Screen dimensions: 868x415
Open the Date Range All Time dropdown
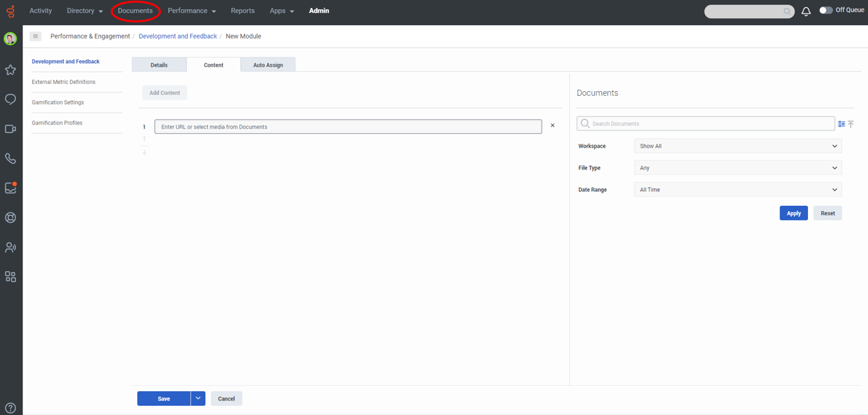coord(738,189)
